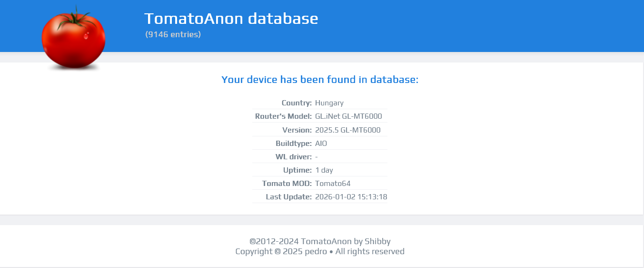Click the AIO buildtype value
The image size is (644, 268).
tap(321, 144)
